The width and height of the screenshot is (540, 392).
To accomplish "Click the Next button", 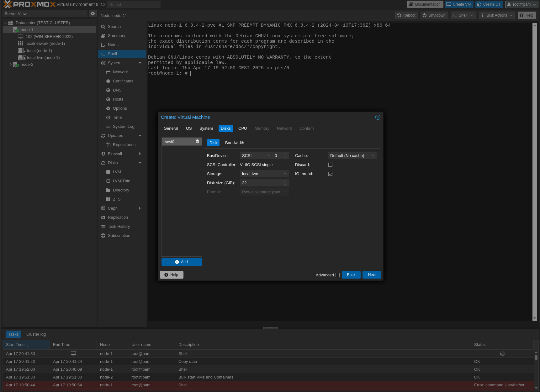I will (x=372, y=274).
